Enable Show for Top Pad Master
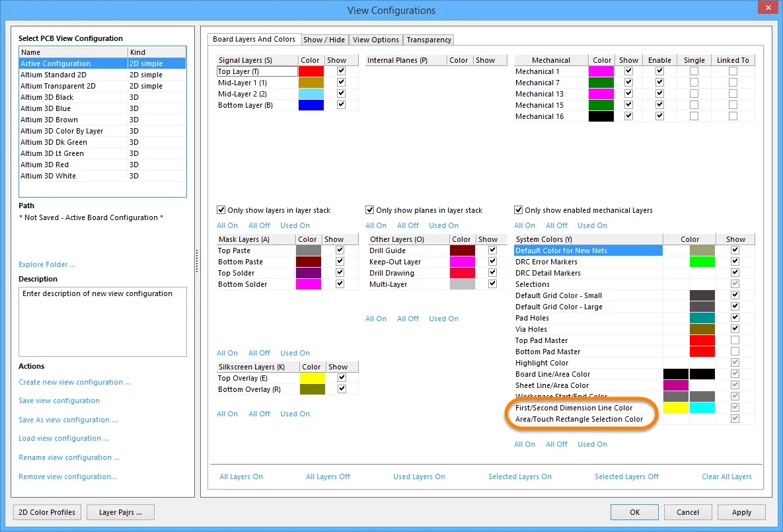783x532 pixels. click(735, 340)
